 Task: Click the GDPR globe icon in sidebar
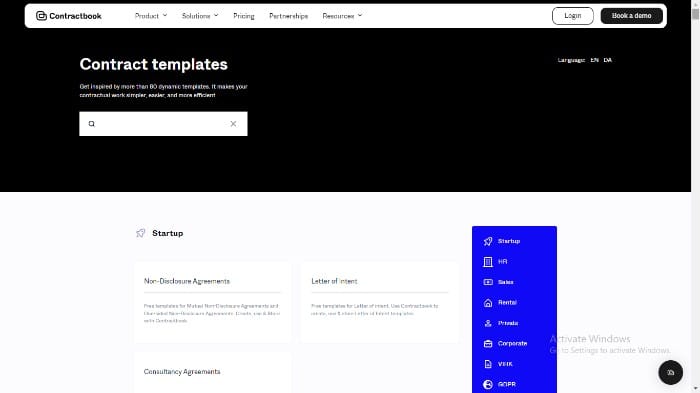point(488,385)
